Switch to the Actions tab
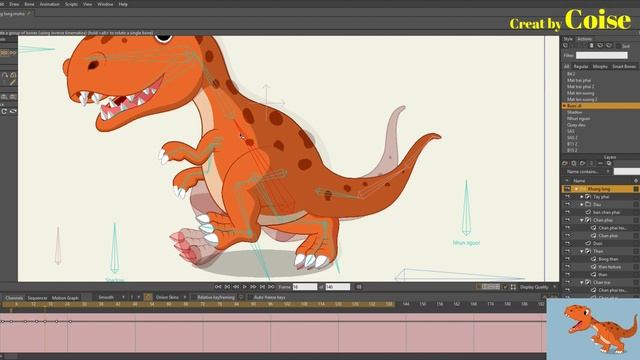 [584, 39]
